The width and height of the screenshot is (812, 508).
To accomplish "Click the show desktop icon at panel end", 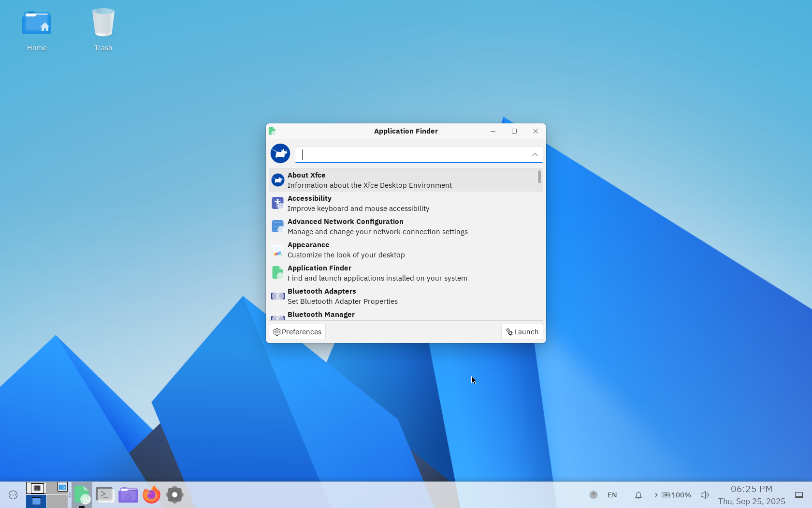I will pos(799,495).
